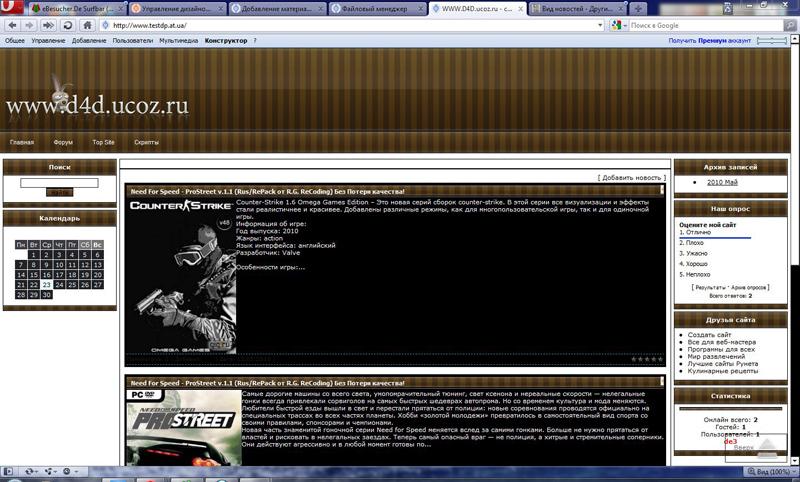
Task: Open the Общее admin menu
Action: point(15,40)
